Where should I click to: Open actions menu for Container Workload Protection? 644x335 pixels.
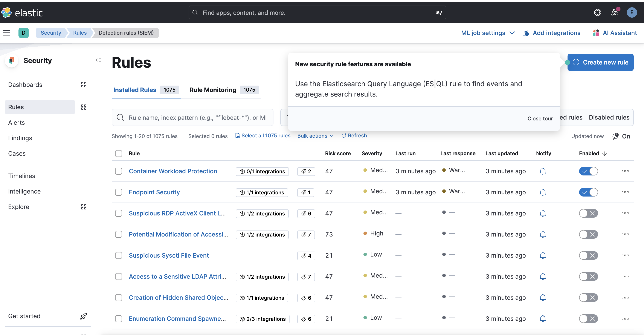(x=625, y=171)
